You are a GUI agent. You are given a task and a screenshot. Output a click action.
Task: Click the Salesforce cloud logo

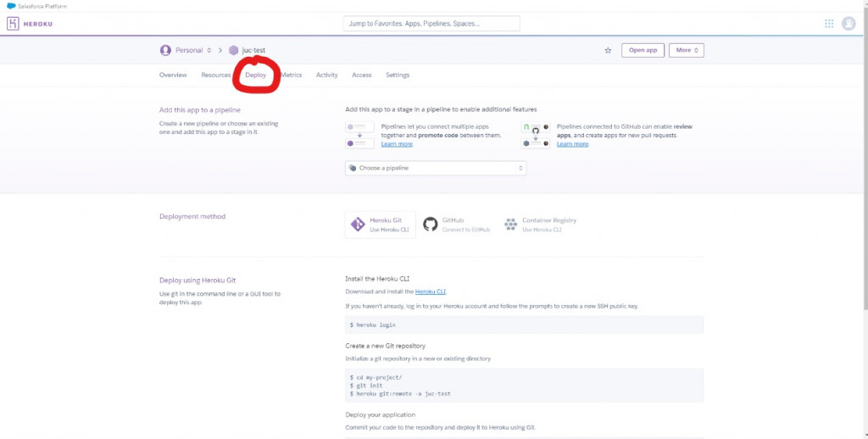10,6
